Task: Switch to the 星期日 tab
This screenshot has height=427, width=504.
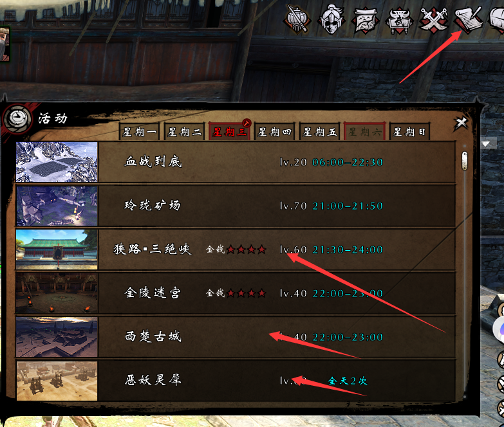Action: 409,132
